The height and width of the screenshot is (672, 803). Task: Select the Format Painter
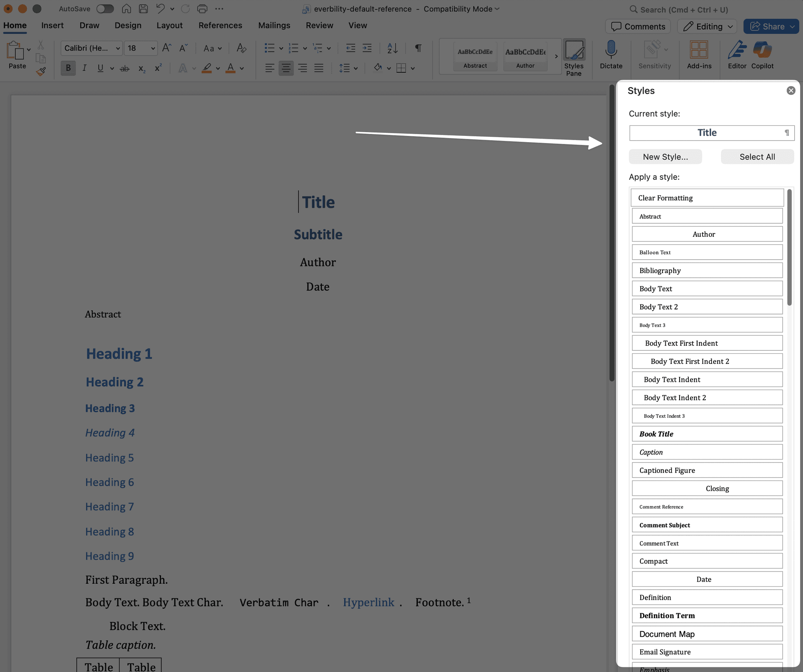click(41, 71)
